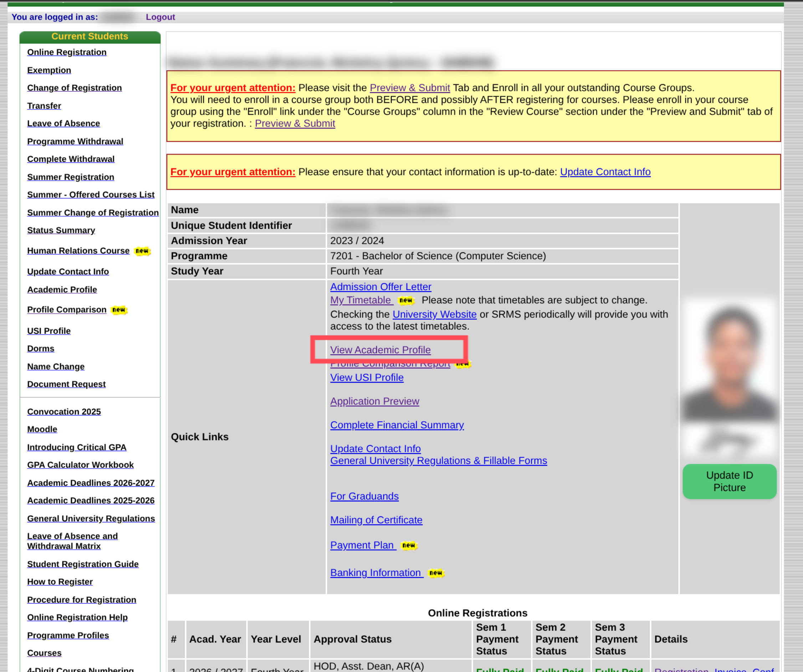Image resolution: width=803 pixels, height=672 pixels.
Task: Open Academic Deadlines 2026-2027
Action: [91, 482]
